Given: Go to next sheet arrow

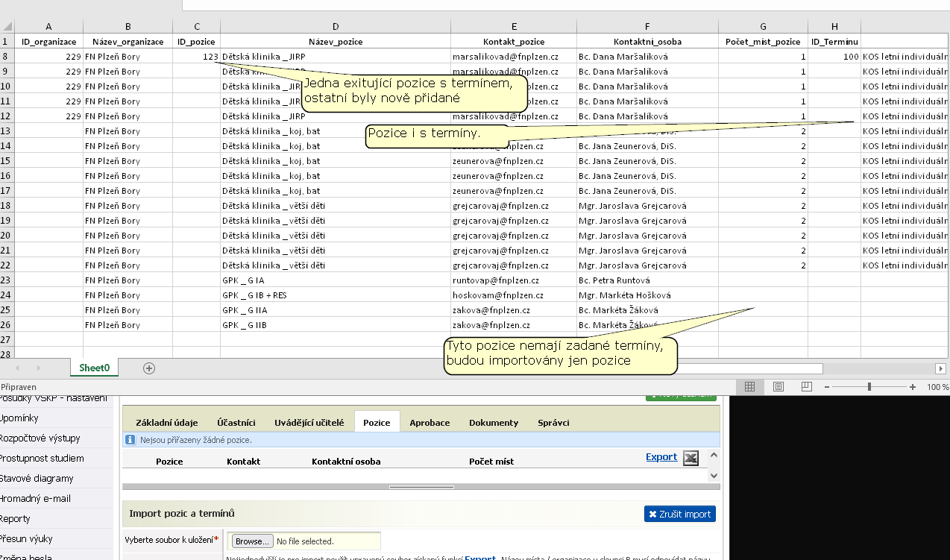Looking at the screenshot, I should 37,368.
